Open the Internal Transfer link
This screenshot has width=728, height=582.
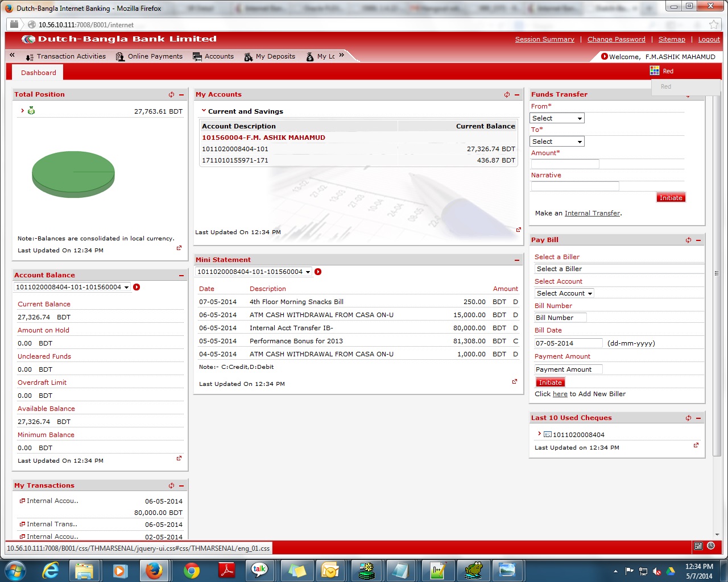pyautogui.click(x=592, y=213)
